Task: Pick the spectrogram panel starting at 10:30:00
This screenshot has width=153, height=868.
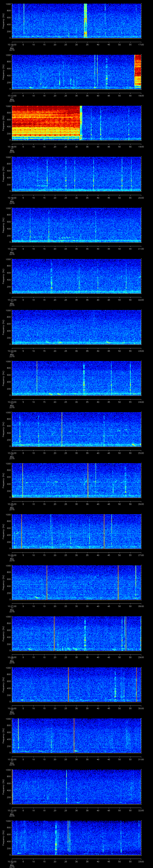Action: coord(76,736)
